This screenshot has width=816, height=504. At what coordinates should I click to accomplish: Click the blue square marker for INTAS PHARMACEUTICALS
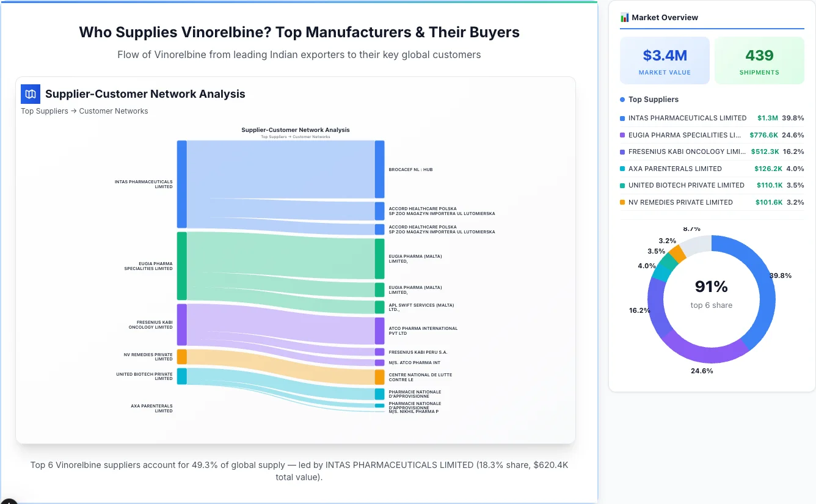(x=624, y=118)
